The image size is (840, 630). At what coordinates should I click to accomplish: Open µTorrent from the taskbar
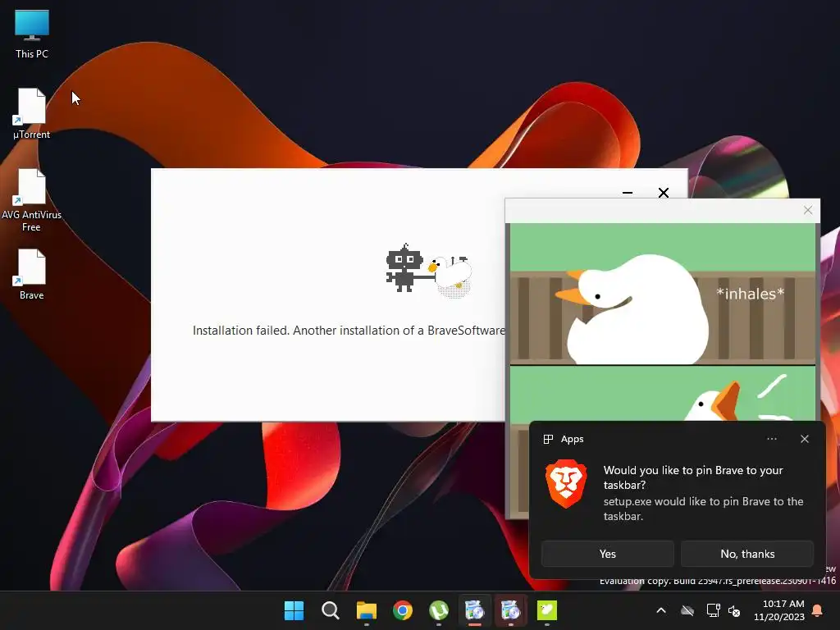439,610
